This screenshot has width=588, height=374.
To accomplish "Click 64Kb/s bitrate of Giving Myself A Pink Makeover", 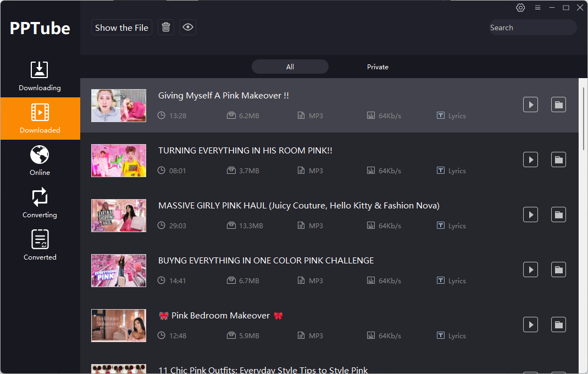I will click(390, 116).
